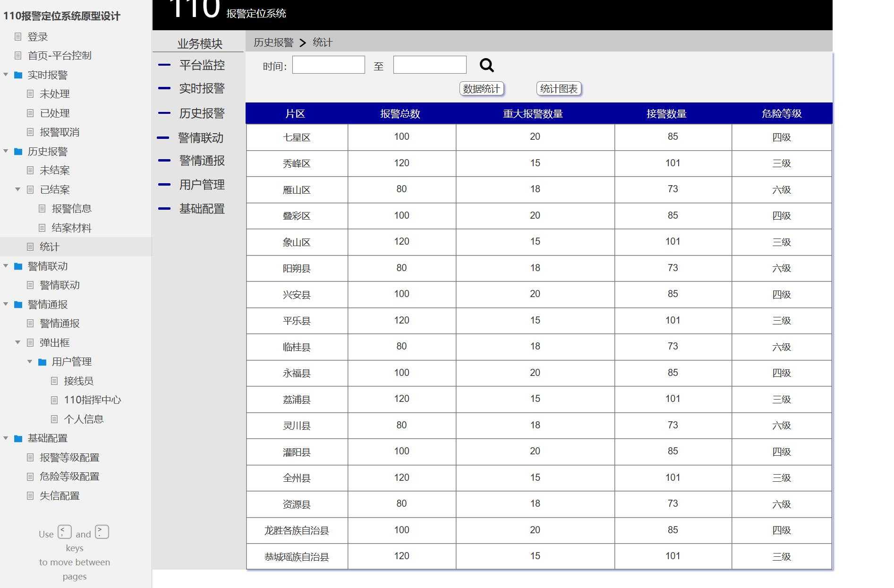This screenshot has width=894, height=588.
Task: Open the 已处理 page in tree
Action: click(x=55, y=113)
